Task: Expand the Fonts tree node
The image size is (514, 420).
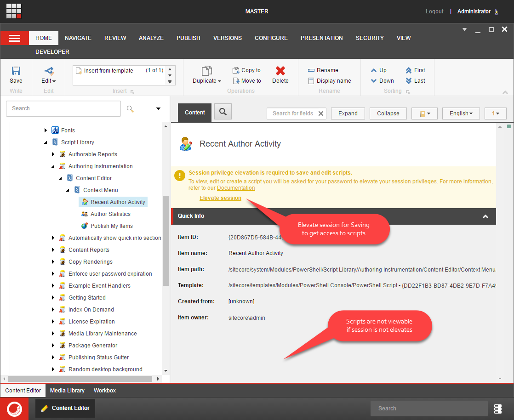Action: pos(46,131)
